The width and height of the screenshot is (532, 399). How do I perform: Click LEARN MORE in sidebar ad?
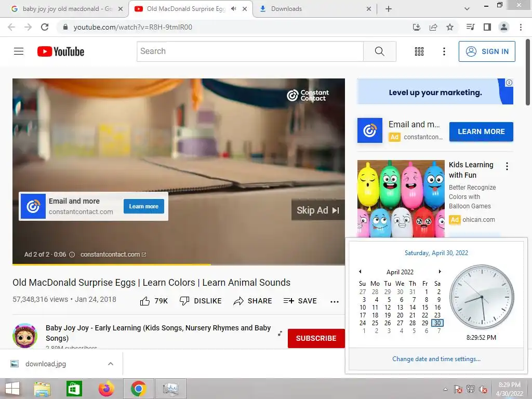(x=481, y=131)
